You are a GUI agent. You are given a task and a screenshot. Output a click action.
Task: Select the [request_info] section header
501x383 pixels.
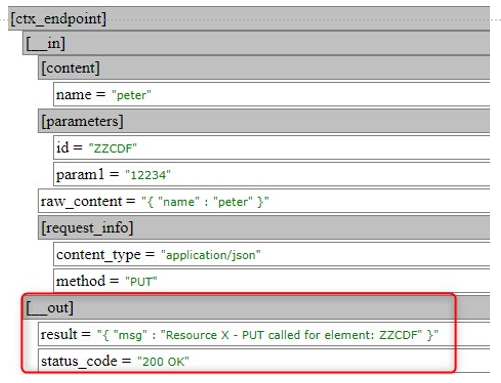click(264, 228)
